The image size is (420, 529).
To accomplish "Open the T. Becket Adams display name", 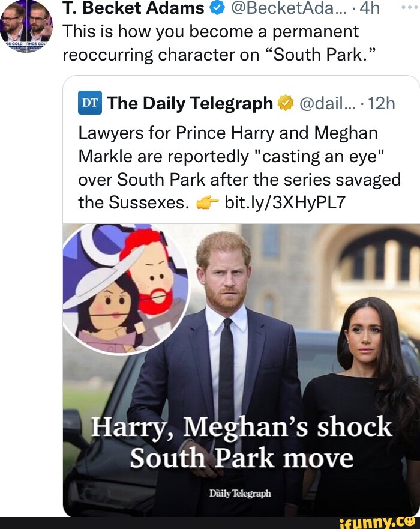I will click(134, 8).
